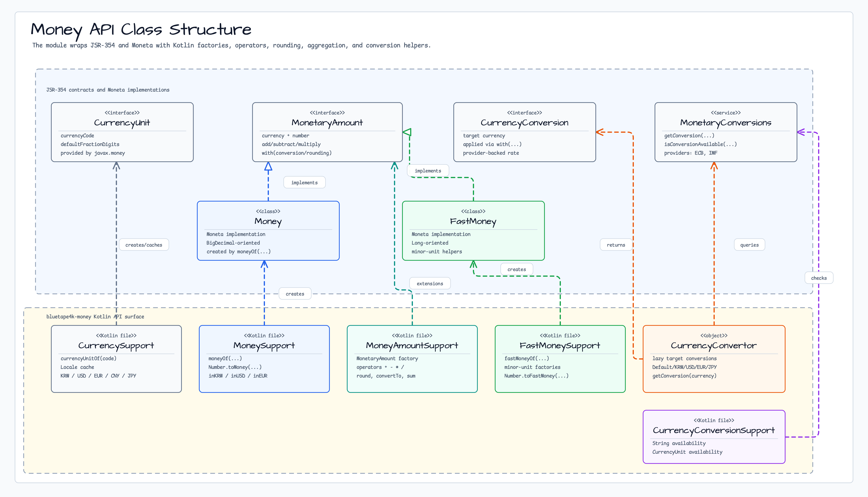Viewport: 868px width, 497px height.
Task: Click 'String availability' text
Action: (x=679, y=443)
